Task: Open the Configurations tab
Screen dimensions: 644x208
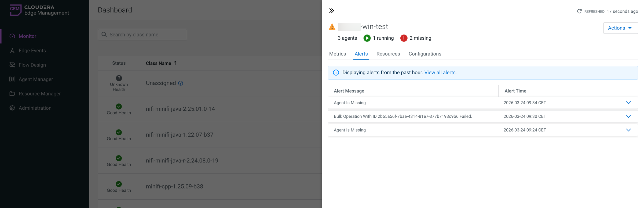Action: 425,54
